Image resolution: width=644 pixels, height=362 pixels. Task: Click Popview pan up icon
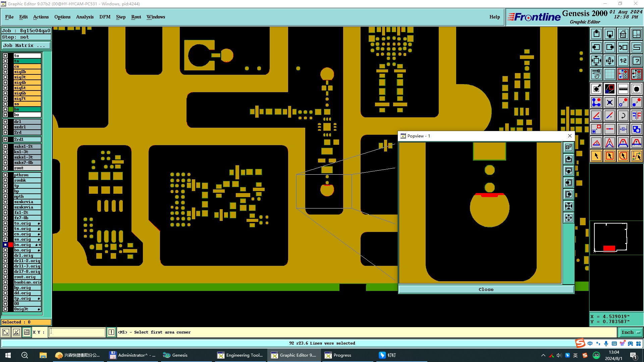[x=569, y=159]
